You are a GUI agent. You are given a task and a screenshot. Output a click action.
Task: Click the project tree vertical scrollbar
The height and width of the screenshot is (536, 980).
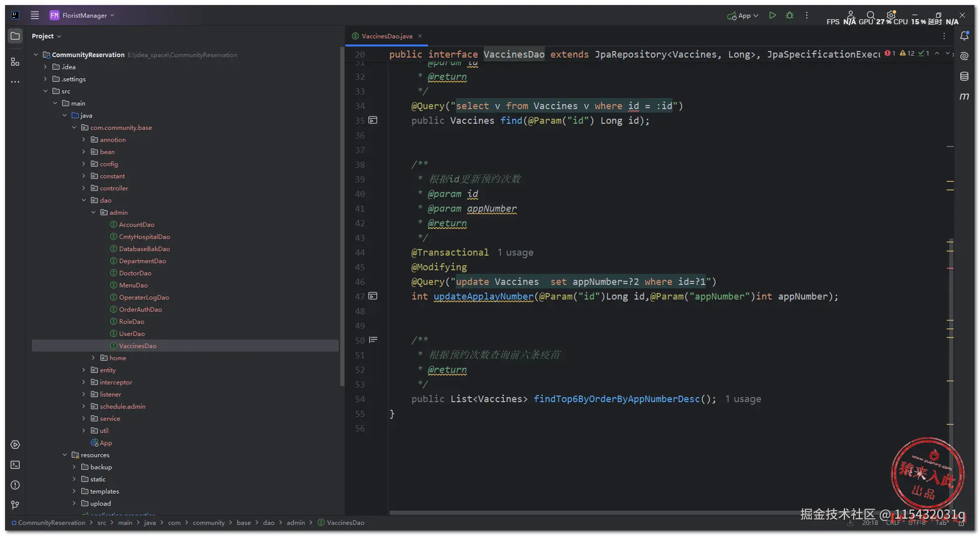(342, 217)
